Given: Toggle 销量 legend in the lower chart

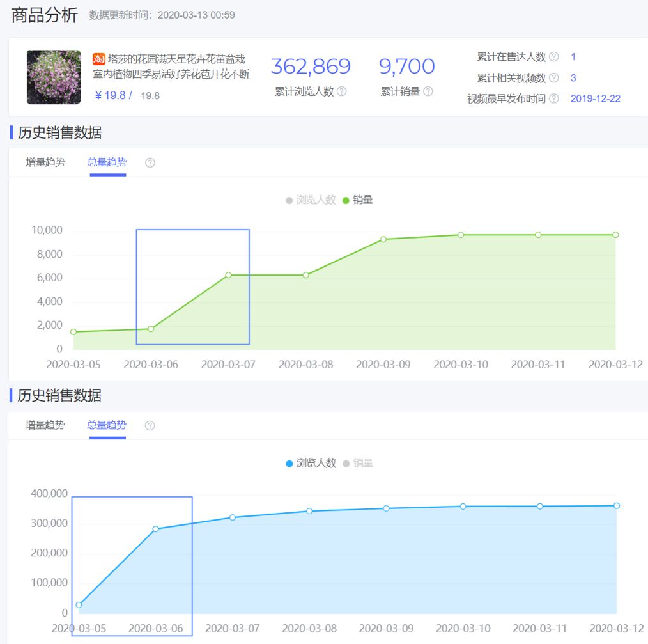Looking at the screenshot, I should 358,463.
